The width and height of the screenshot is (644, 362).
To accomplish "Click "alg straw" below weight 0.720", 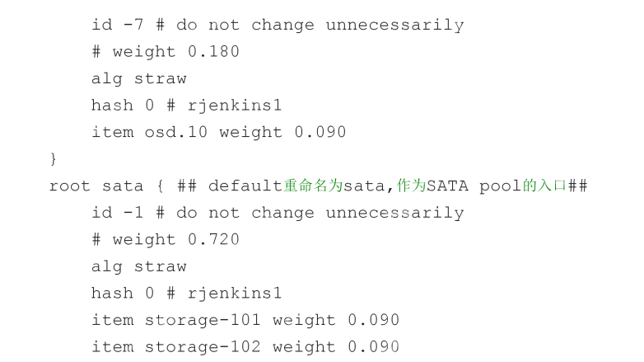I will [138, 266].
